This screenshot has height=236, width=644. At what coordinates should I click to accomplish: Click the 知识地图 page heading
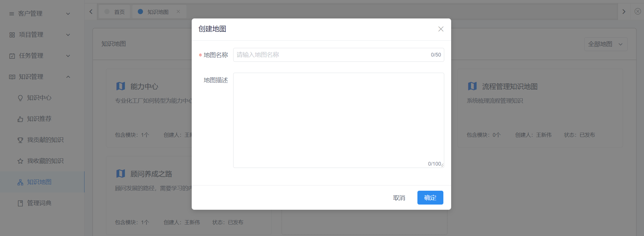[x=114, y=44]
